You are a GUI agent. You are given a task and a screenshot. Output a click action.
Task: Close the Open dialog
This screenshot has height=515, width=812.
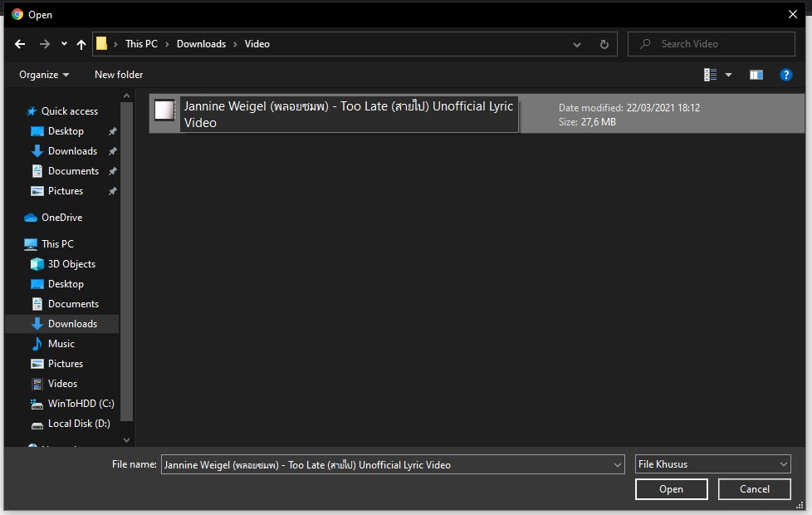coord(792,14)
